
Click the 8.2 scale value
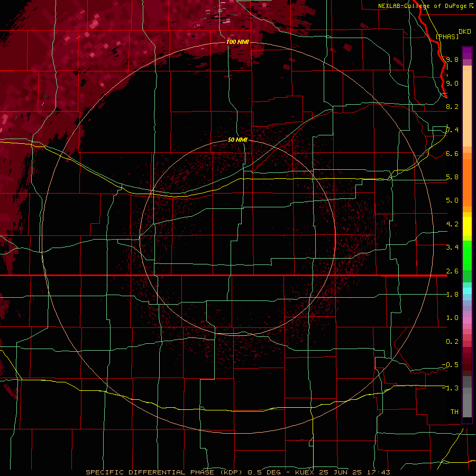pyautogui.click(x=452, y=106)
